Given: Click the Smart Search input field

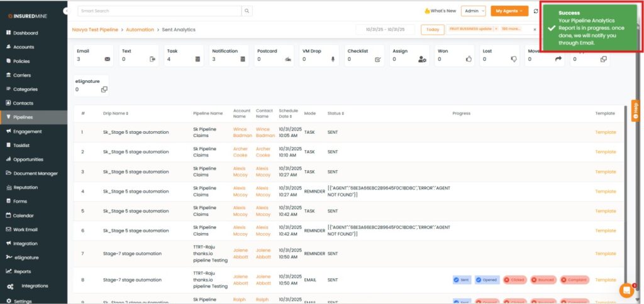Looking at the screenshot, I should tap(160, 11).
